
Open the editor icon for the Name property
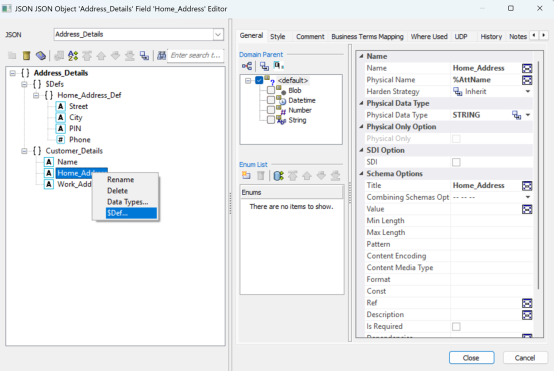click(527, 68)
